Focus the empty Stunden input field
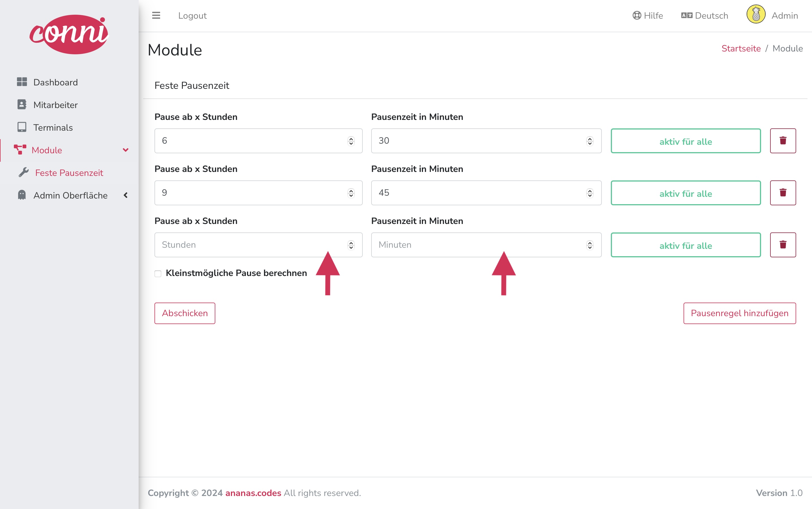The width and height of the screenshot is (812, 509). click(x=258, y=245)
